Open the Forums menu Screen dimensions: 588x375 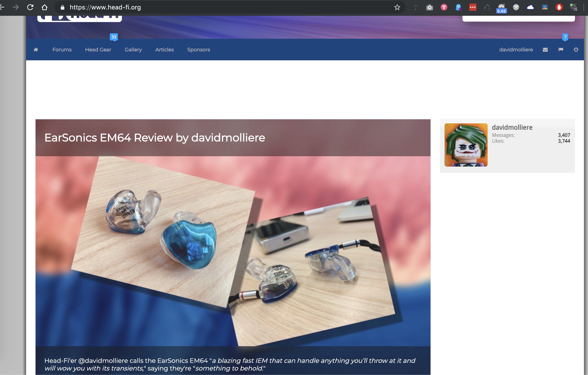[62, 50]
